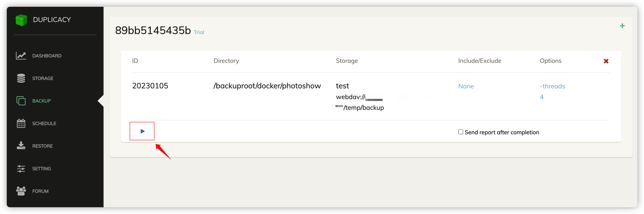Click the Backup copy icon
The width and height of the screenshot is (644, 214).
(21, 101)
